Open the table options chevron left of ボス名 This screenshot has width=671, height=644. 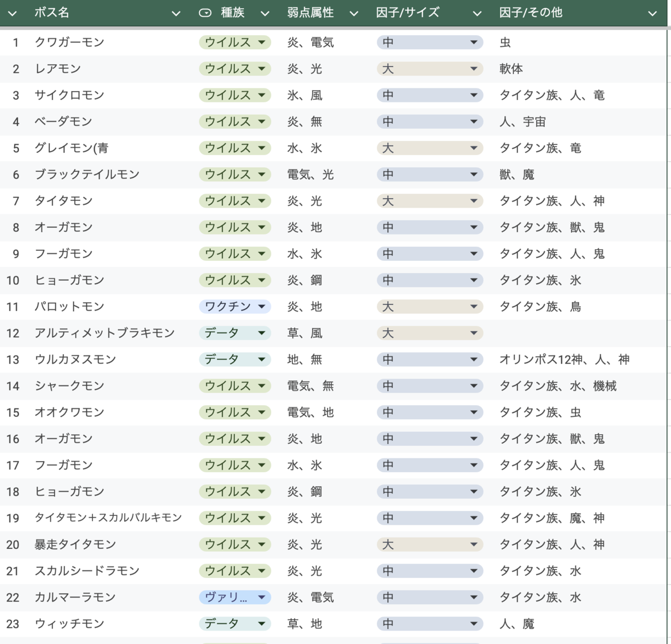click(x=12, y=13)
